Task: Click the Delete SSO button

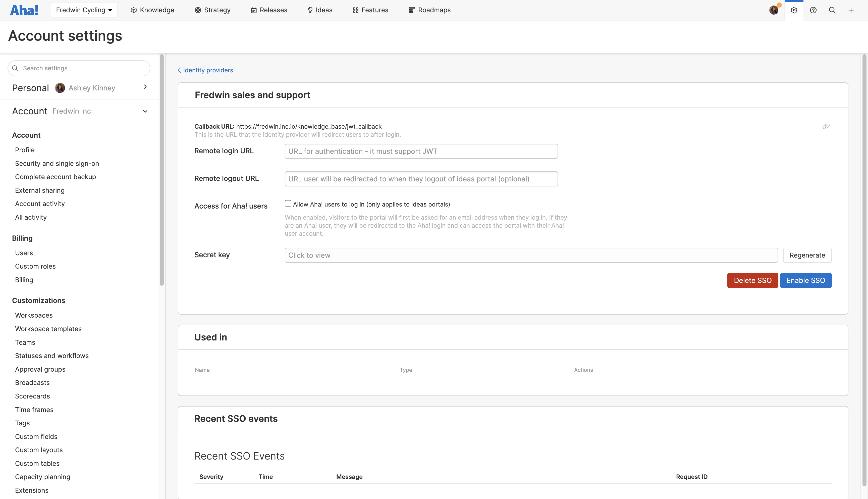Action: [x=752, y=280]
